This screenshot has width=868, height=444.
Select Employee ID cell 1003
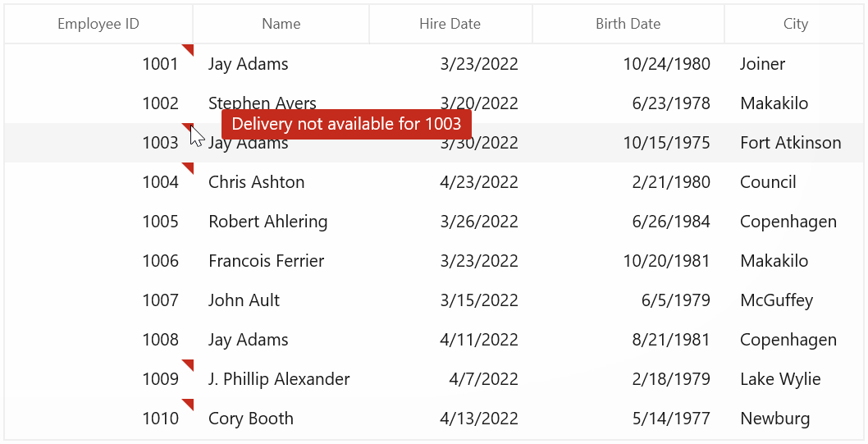tap(98, 142)
